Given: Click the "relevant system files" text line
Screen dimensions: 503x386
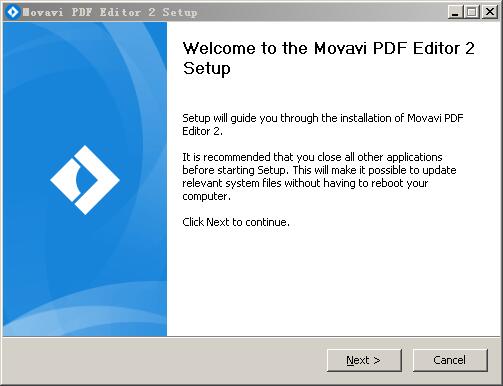Looking at the screenshot, I should [305, 183].
